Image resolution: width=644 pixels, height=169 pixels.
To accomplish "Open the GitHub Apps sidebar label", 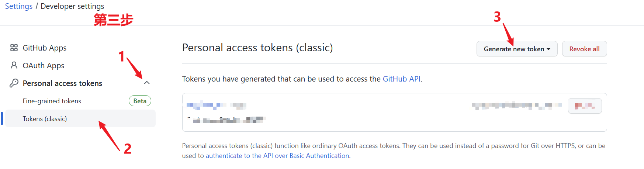I will [45, 48].
